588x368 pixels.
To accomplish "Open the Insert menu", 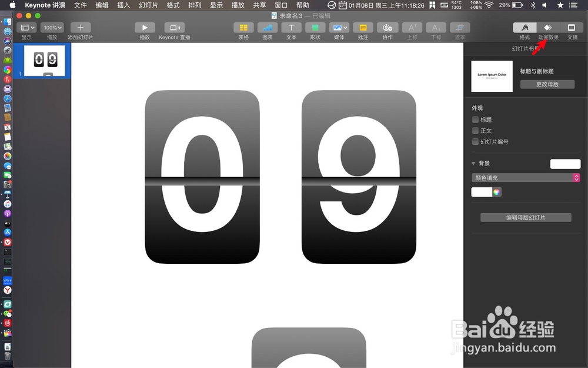I will click(123, 5).
